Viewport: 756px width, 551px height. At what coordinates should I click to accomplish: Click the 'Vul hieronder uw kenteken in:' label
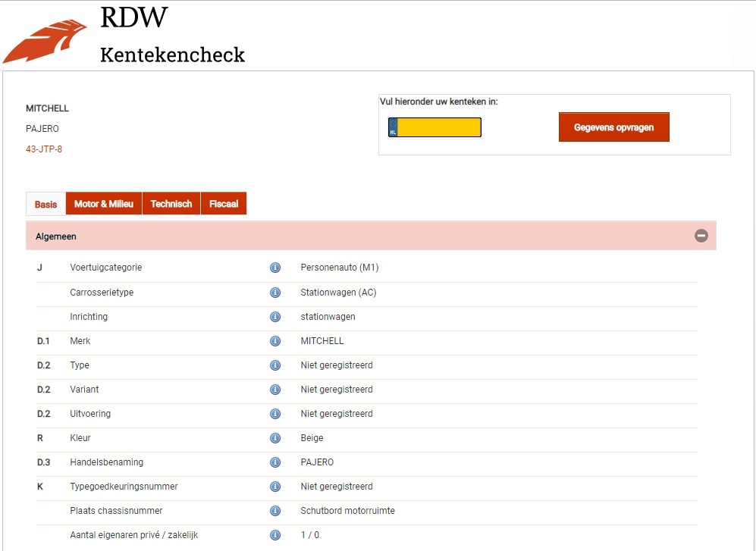click(439, 102)
